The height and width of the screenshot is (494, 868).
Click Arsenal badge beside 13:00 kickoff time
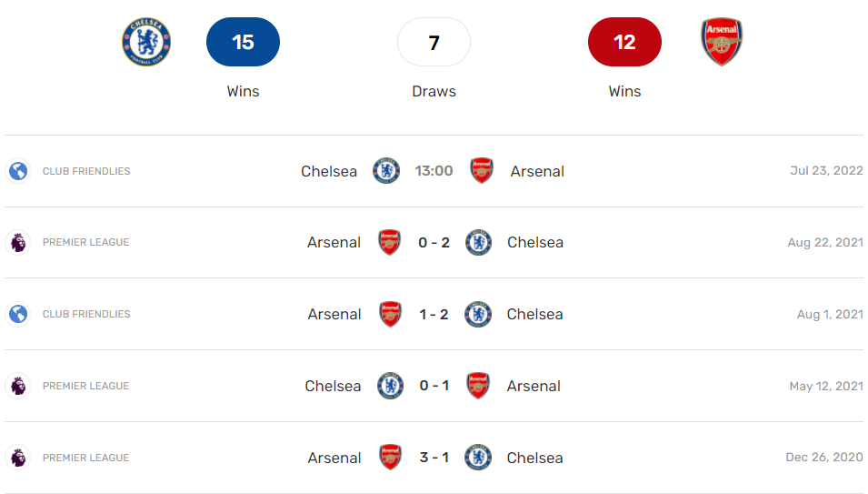pyautogui.click(x=482, y=171)
